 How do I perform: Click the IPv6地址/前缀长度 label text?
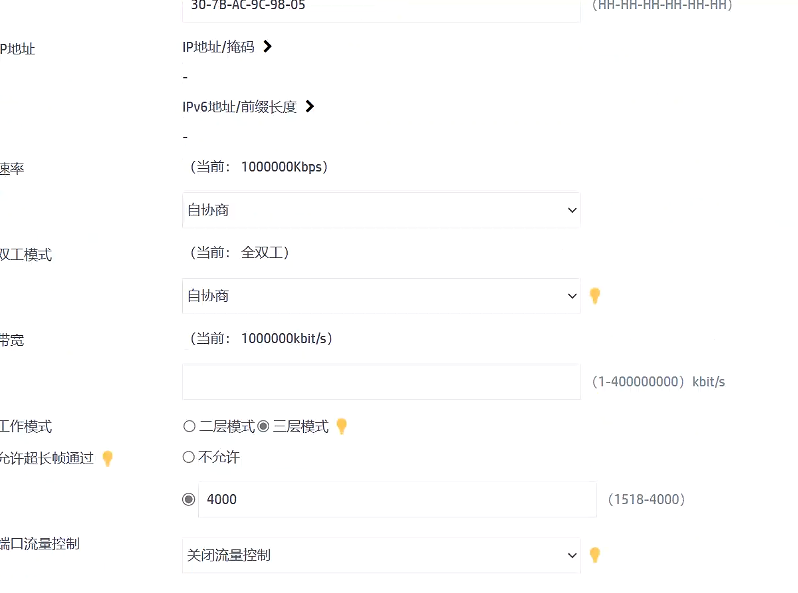[239, 106]
